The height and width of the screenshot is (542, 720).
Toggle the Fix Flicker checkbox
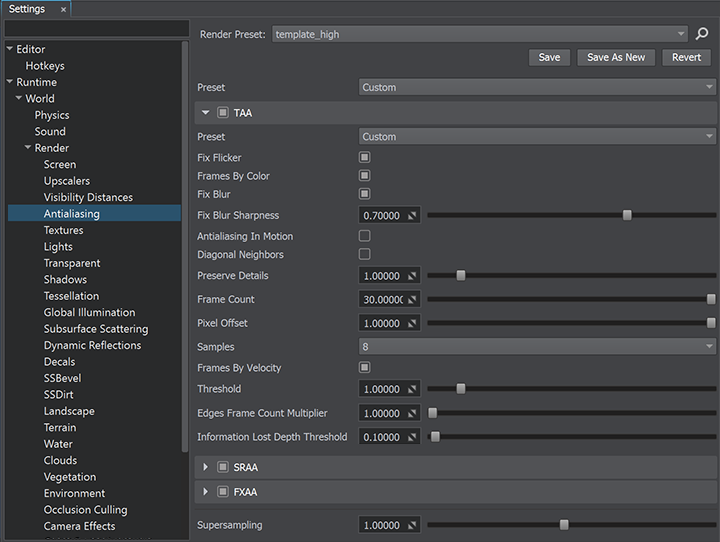point(365,158)
